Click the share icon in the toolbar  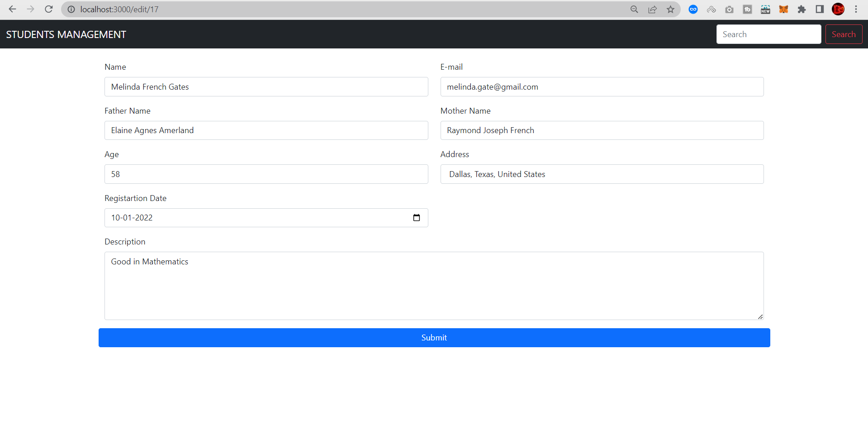652,9
